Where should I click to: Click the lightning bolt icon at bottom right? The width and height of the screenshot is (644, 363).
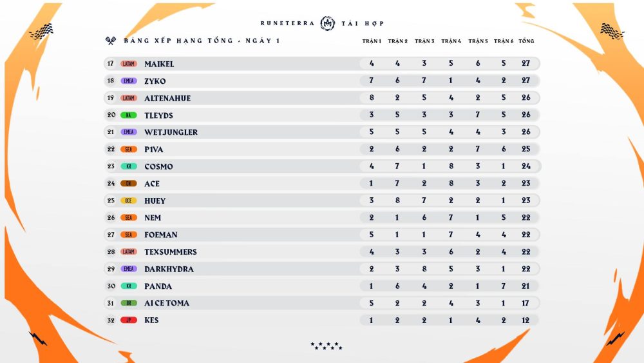tap(616, 338)
